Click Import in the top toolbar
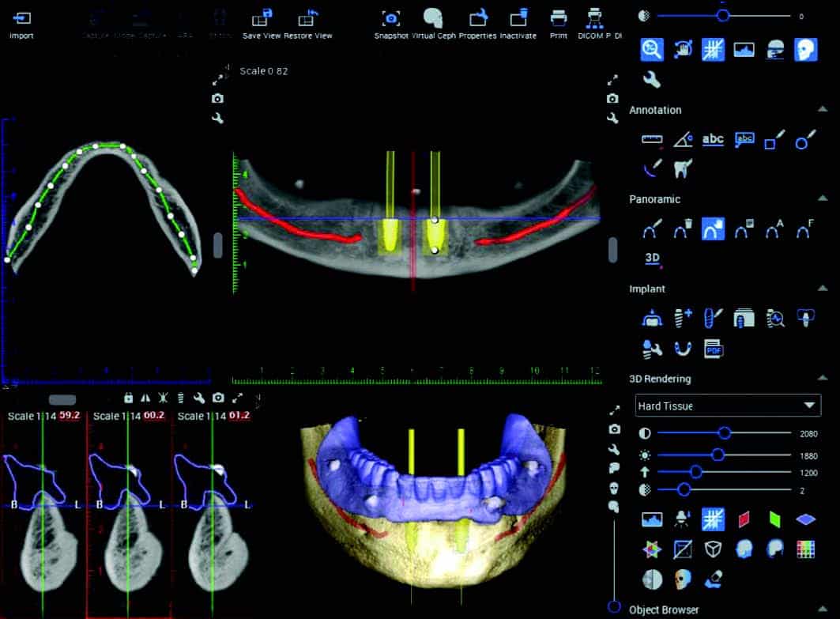Image resolution: width=840 pixels, height=619 pixels. (x=21, y=19)
